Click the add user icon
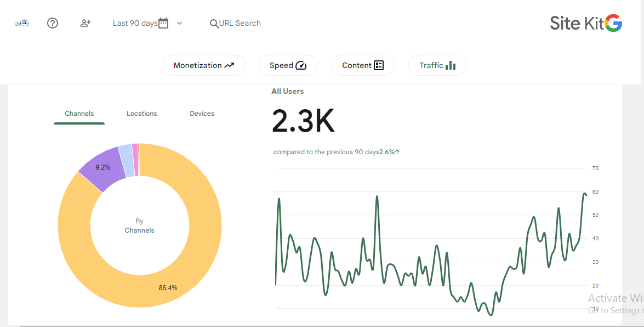 click(86, 23)
